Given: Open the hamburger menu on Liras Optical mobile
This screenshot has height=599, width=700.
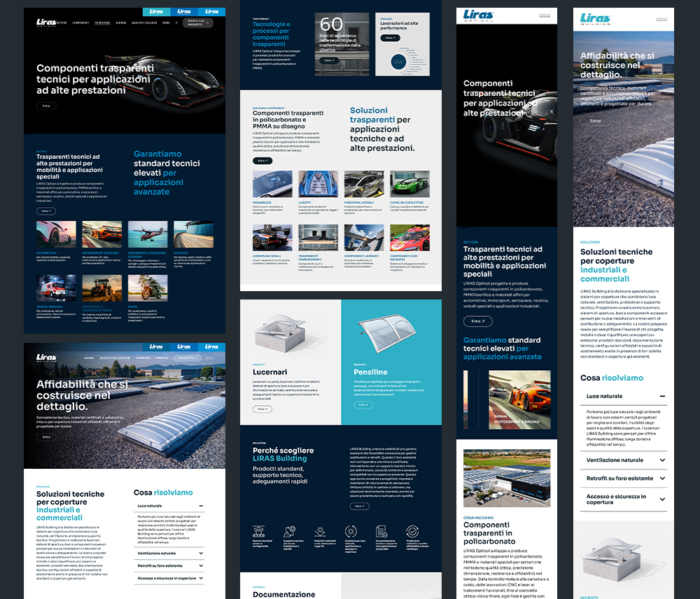Looking at the screenshot, I should pyautogui.click(x=545, y=15).
